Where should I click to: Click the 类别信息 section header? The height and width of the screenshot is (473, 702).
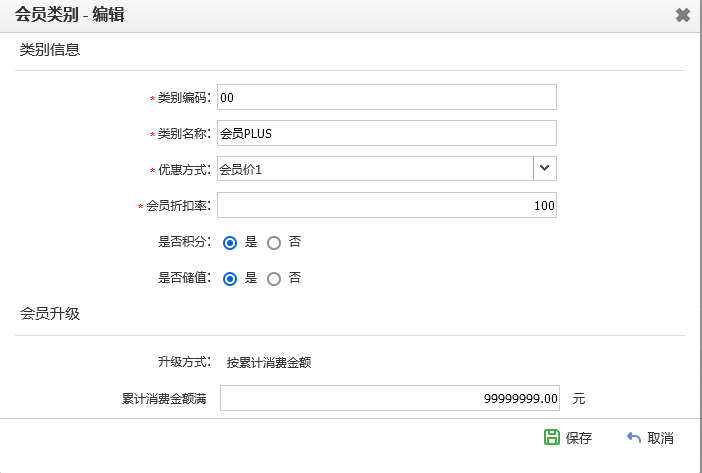pyautogui.click(x=50, y=50)
